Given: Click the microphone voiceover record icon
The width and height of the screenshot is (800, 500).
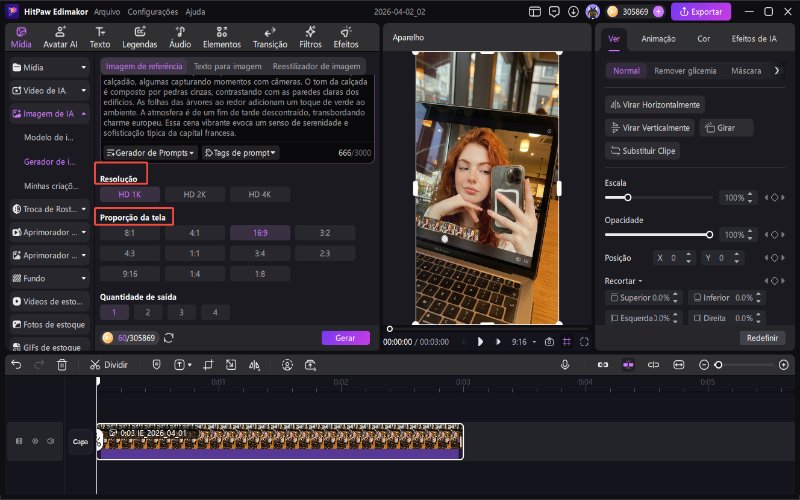Looking at the screenshot, I should (x=565, y=365).
